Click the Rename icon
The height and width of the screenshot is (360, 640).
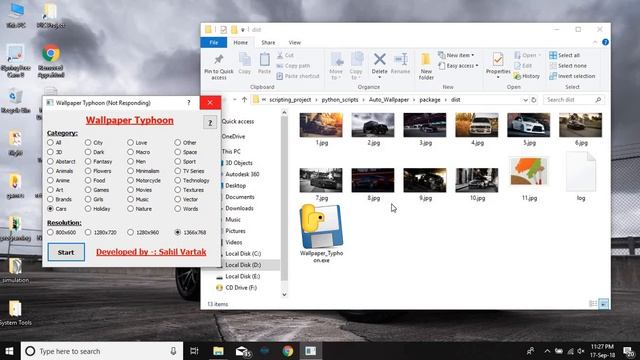pyautogui.click(x=400, y=60)
